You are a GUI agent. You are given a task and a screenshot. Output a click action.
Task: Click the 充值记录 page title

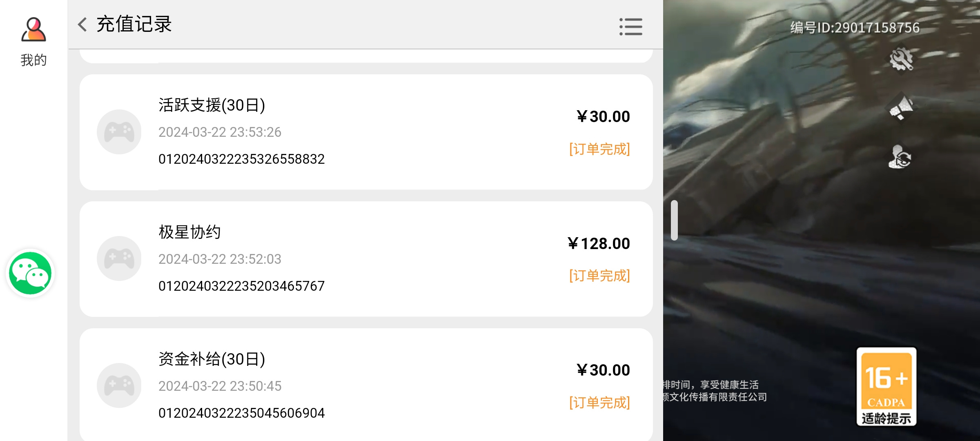(134, 24)
